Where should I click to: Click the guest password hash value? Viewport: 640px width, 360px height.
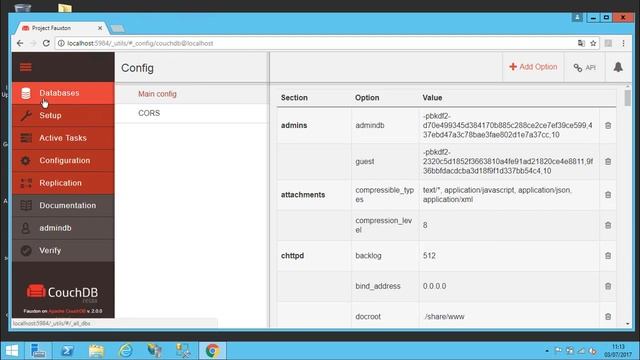pos(507,161)
